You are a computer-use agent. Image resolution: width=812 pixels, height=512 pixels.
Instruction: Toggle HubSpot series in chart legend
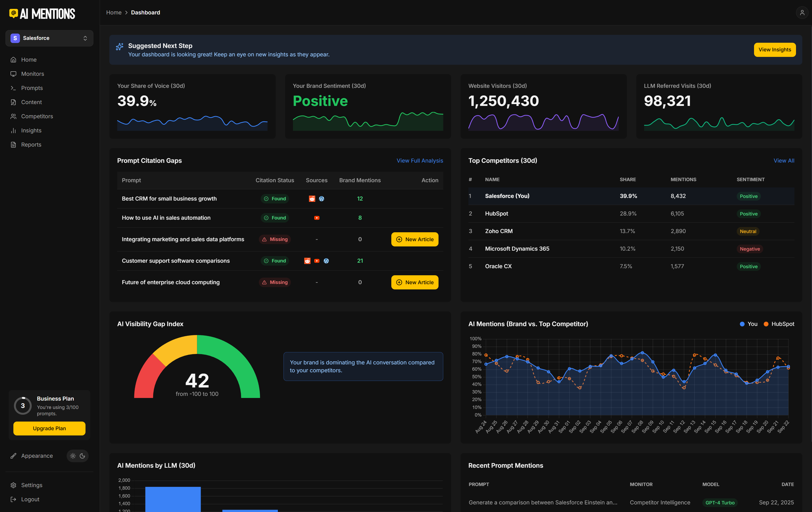click(x=779, y=324)
